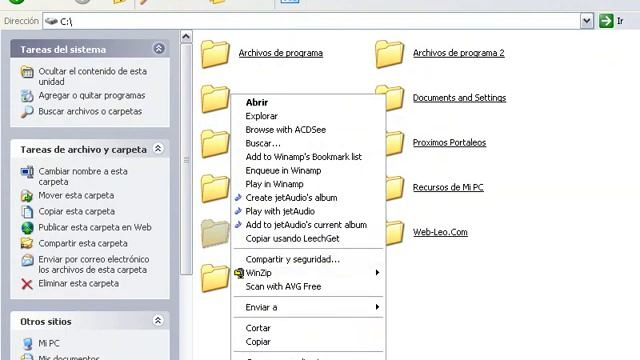Image resolution: width=640 pixels, height=360 pixels.
Task: Select the Proximos Portaleos folder icon
Action: (x=395, y=143)
